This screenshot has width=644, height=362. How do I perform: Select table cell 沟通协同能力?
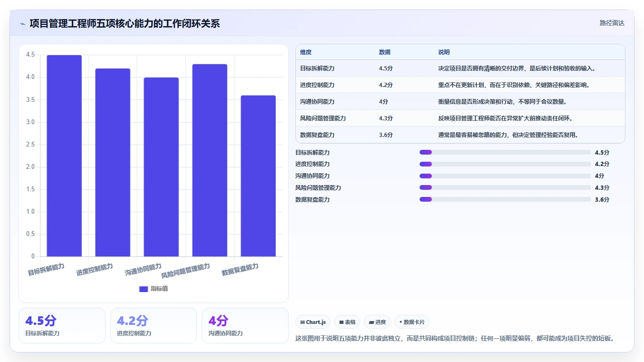coord(317,102)
